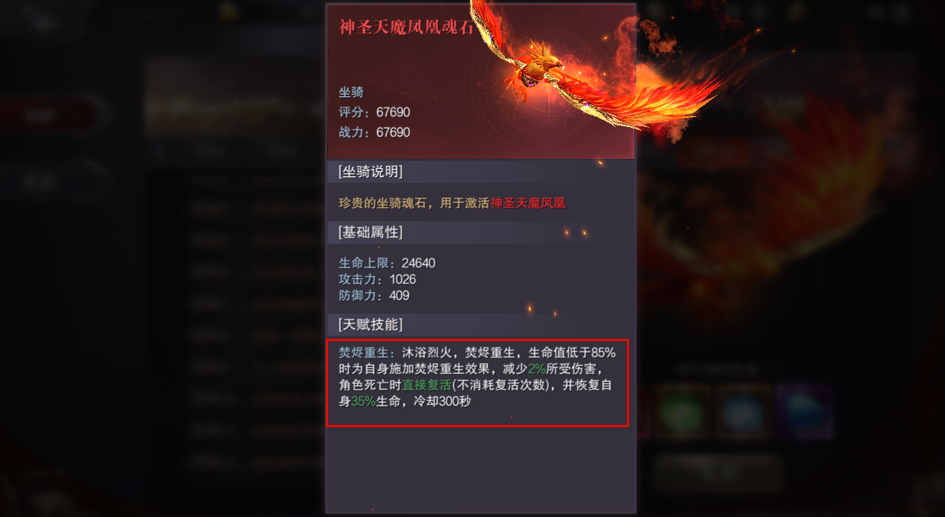Click the green 直接复活 highlighted text
This screenshot has width=945, height=517.
coord(427,385)
